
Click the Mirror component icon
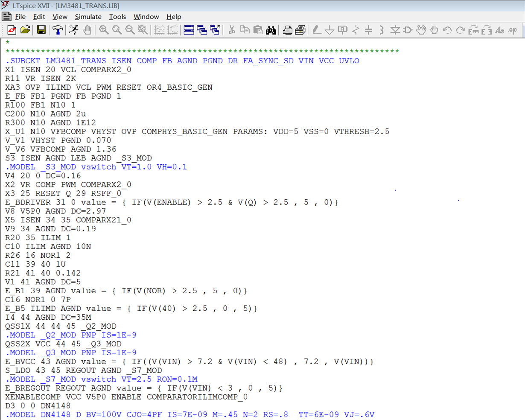tap(487, 30)
